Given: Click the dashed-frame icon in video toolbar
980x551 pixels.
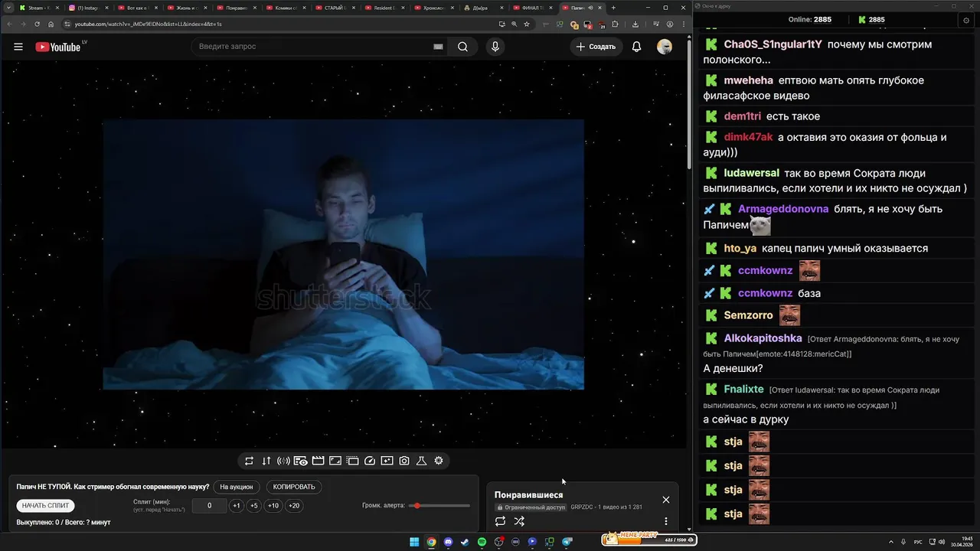Looking at the screenshot, I should point(352,461).
